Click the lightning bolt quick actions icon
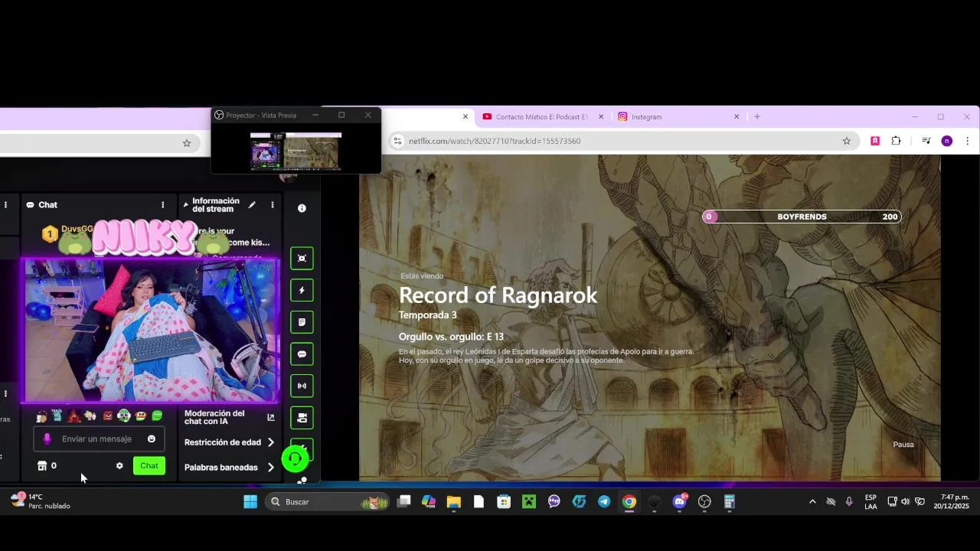 [x=302, y=291]
